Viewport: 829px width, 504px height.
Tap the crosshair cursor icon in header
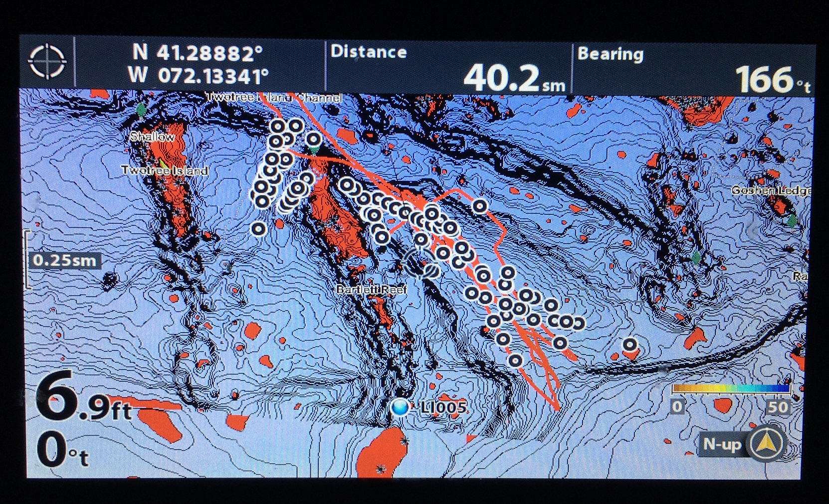click(47, 62)
